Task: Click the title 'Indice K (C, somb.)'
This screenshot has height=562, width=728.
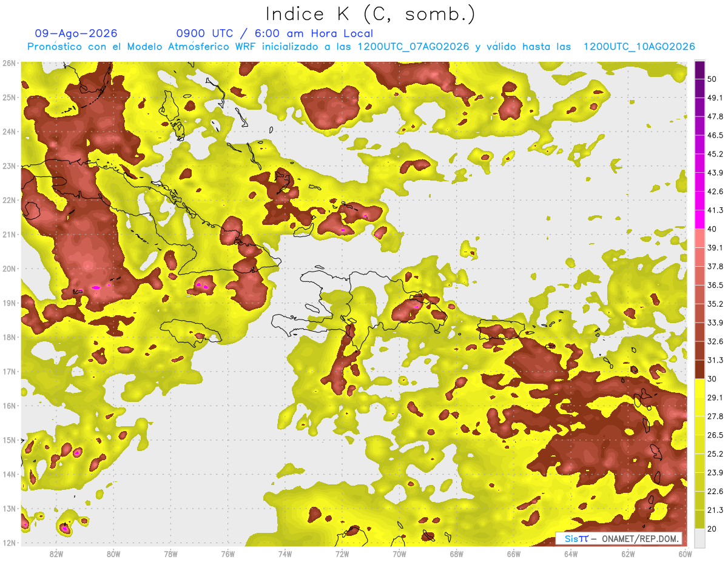Action: point(370,14)
